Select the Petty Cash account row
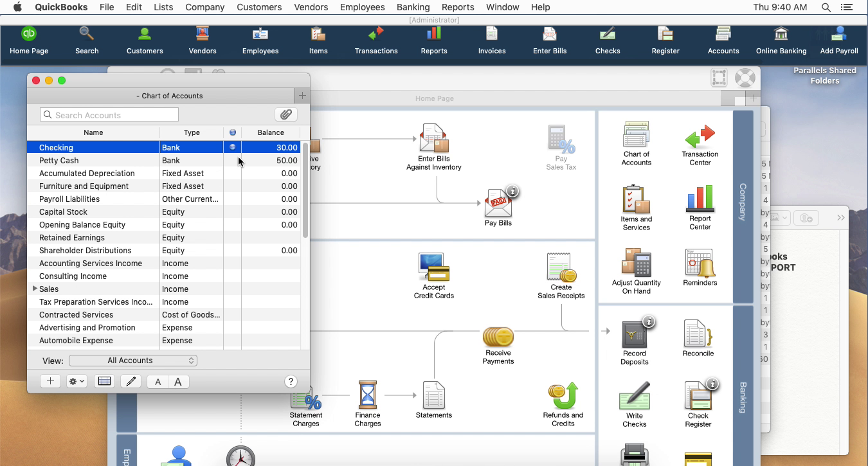Screen dimensions: 868x466 (x=163, y=160)
